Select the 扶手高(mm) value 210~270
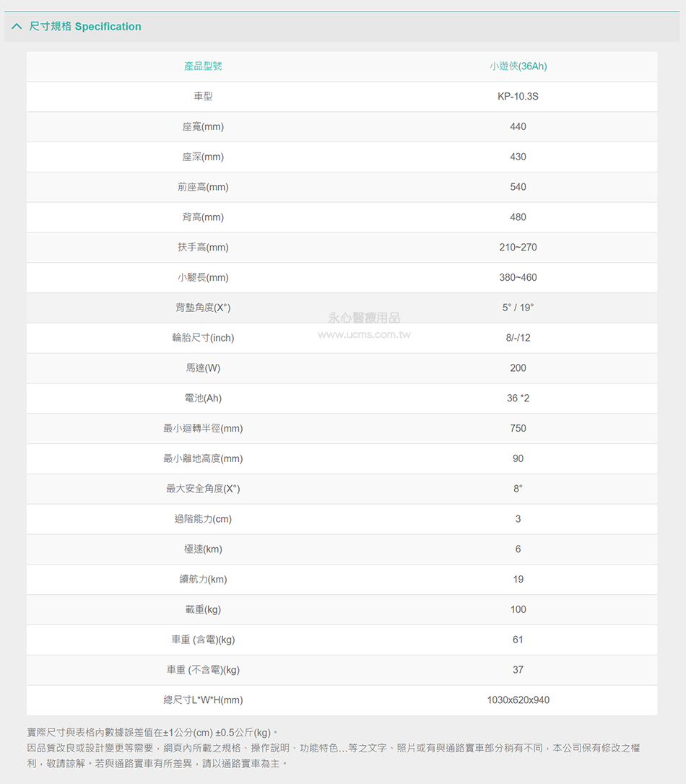The image size is (686, 784). click(x=518, y=248)
